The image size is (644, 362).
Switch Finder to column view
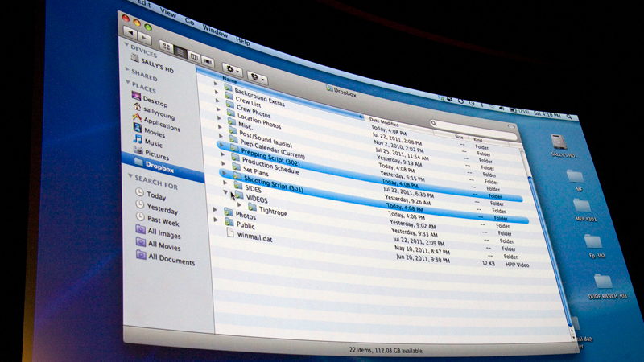(194, 56)
